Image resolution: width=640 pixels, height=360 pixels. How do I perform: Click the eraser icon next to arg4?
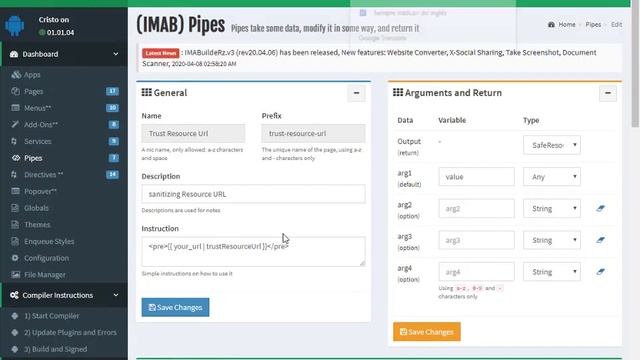600,272
